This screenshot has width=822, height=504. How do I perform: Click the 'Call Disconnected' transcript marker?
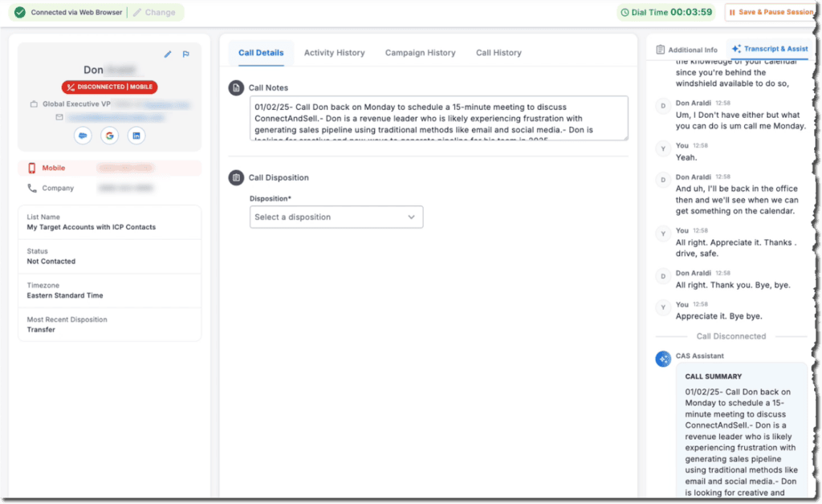point(730,336)
